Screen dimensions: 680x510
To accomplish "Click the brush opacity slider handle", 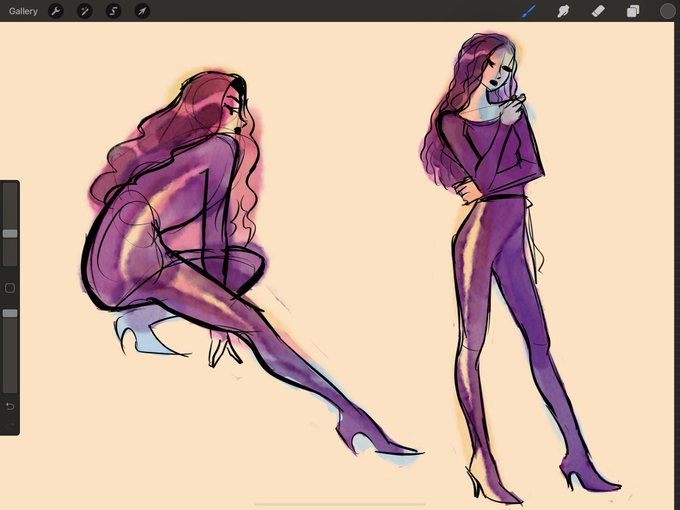I will pos(10,313).
